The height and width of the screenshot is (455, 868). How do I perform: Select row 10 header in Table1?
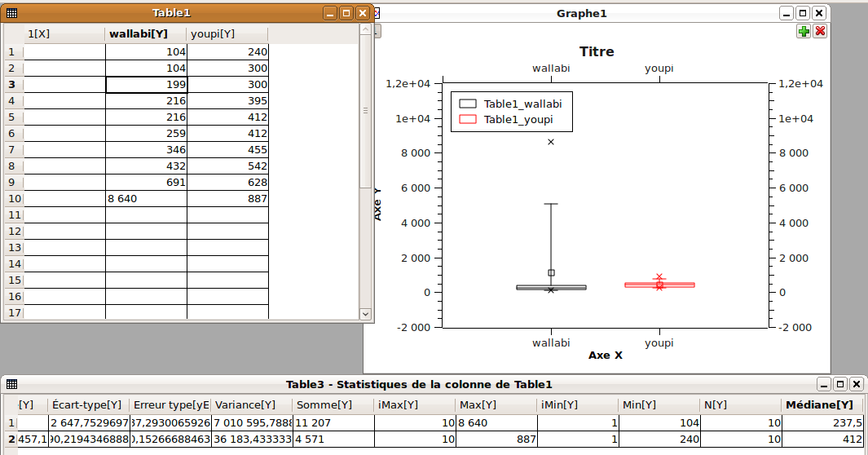(x=12, y=198)
